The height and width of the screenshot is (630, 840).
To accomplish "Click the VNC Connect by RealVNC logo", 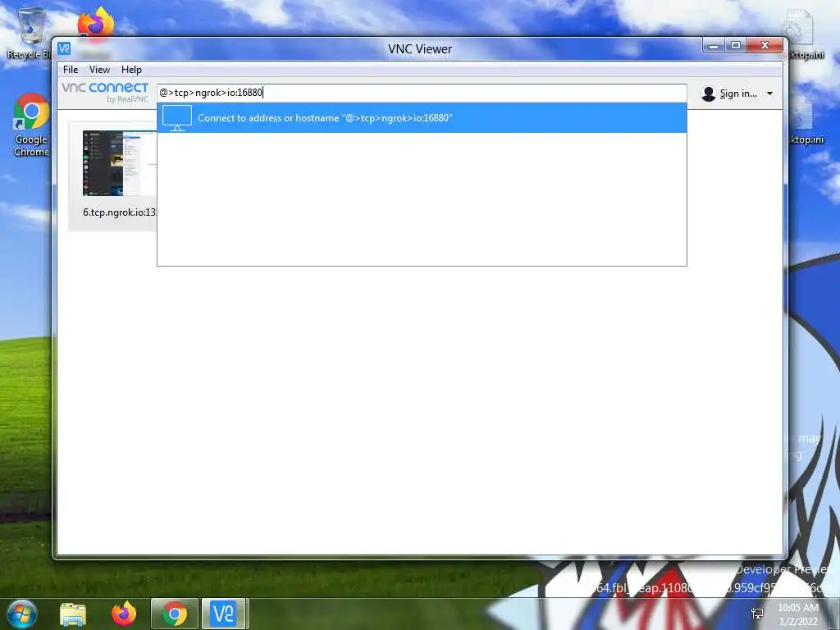I will (105, 92).
